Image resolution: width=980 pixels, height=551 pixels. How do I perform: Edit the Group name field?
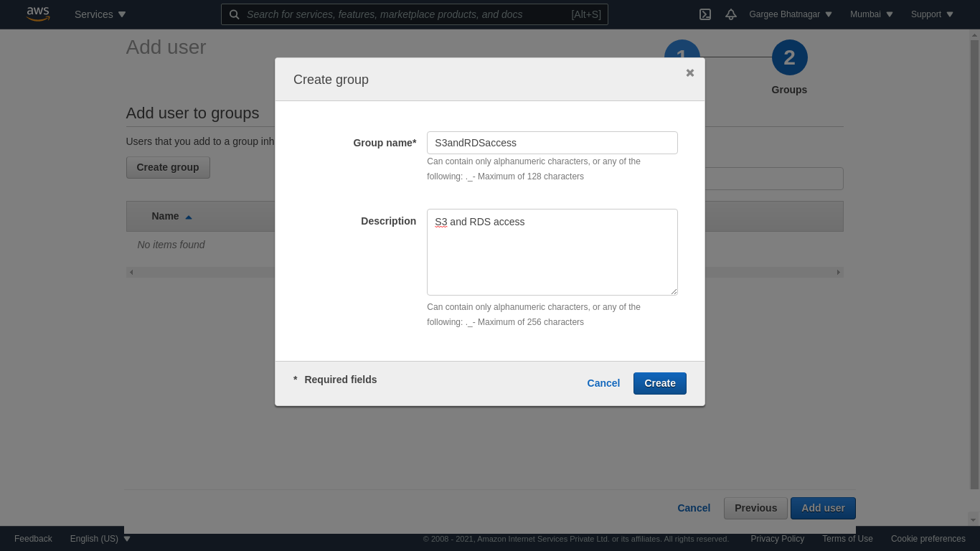coord(552,143)
